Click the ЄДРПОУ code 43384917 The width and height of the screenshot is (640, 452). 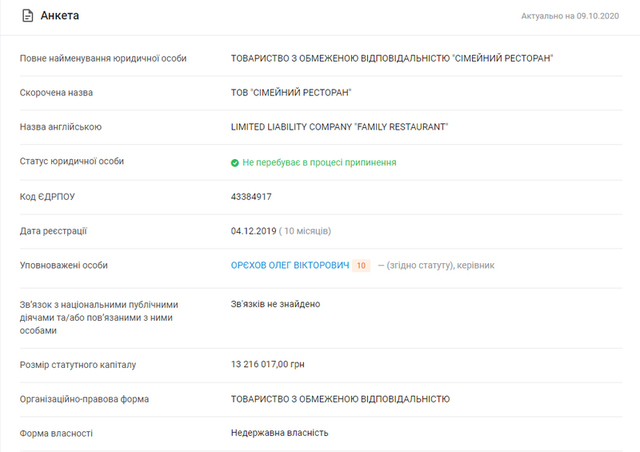251,197
